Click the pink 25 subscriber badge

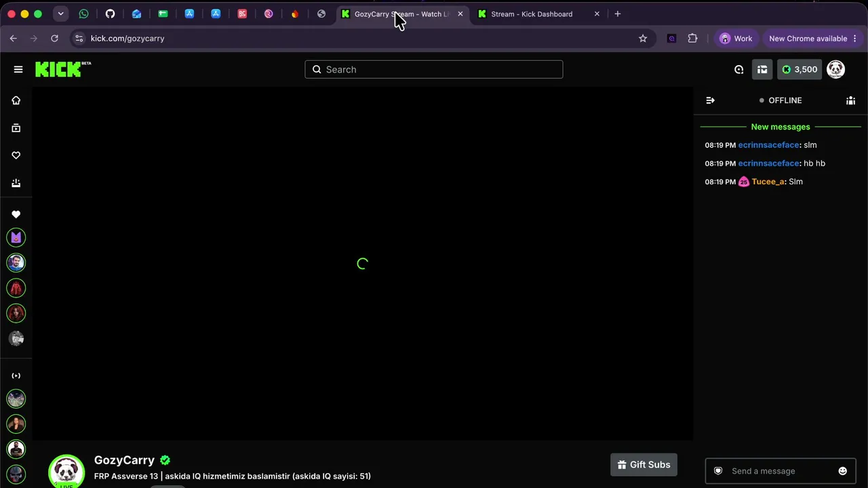[743, 182]
